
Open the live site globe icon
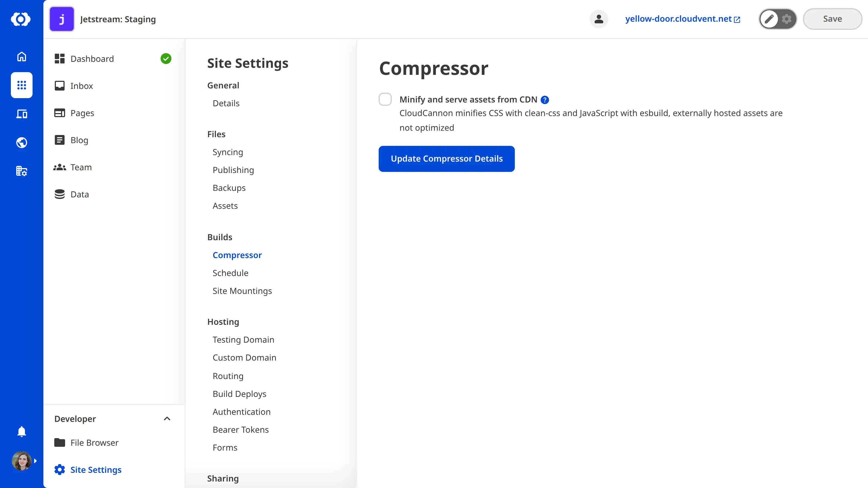tap(21, 142)
